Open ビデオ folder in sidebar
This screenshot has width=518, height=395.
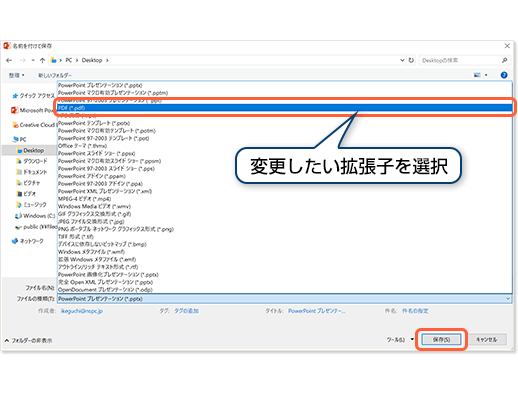[26, 194]
